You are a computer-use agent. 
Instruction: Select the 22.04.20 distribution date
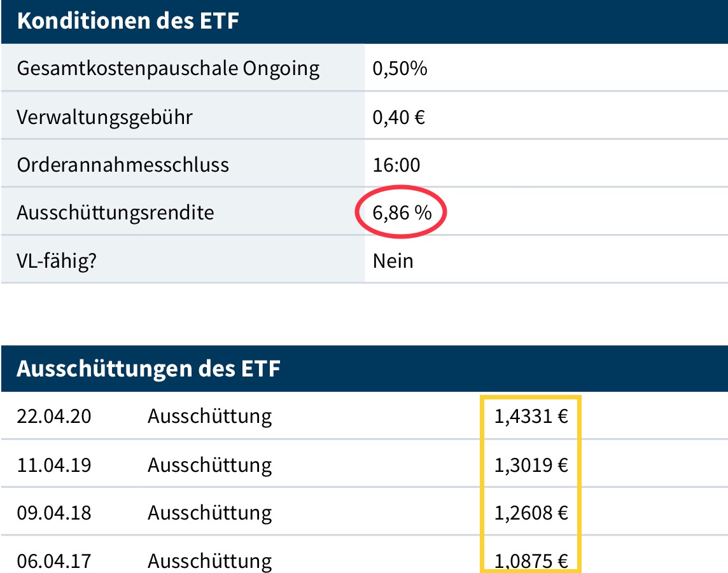click(54, 417)
